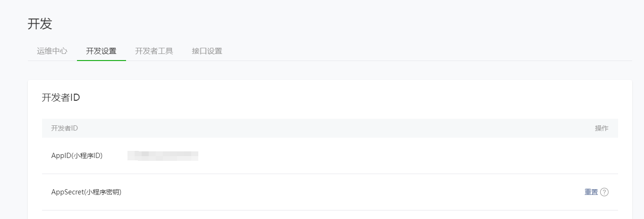Click empty space right of 接口设置 tab
The image size is (644, 219).
(378, 51)
